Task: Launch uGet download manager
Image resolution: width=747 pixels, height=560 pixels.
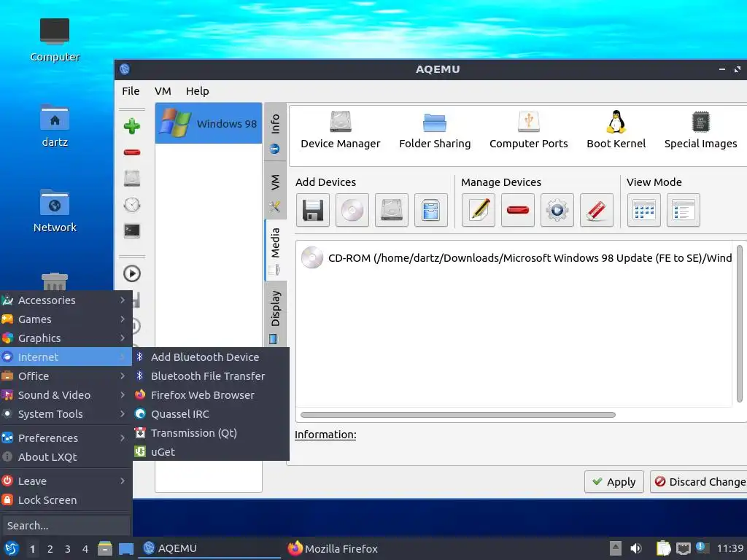Action: (x=211, y=452)
